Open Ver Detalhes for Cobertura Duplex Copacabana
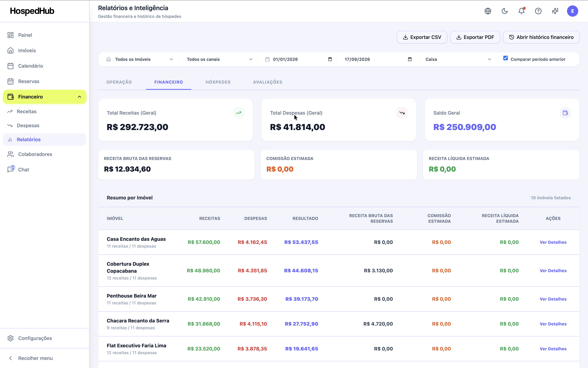This screenshot has height=368, width=588. coord(553,271)
